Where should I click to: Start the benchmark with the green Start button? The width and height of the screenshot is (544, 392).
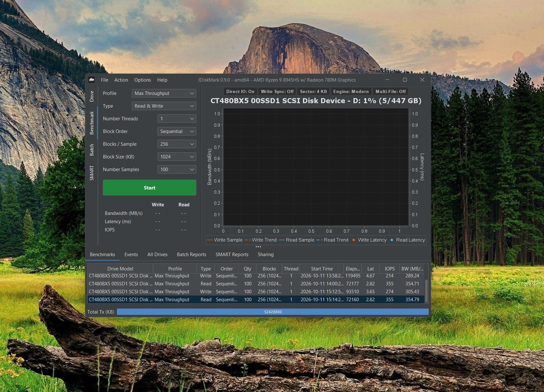pos(150,188)
